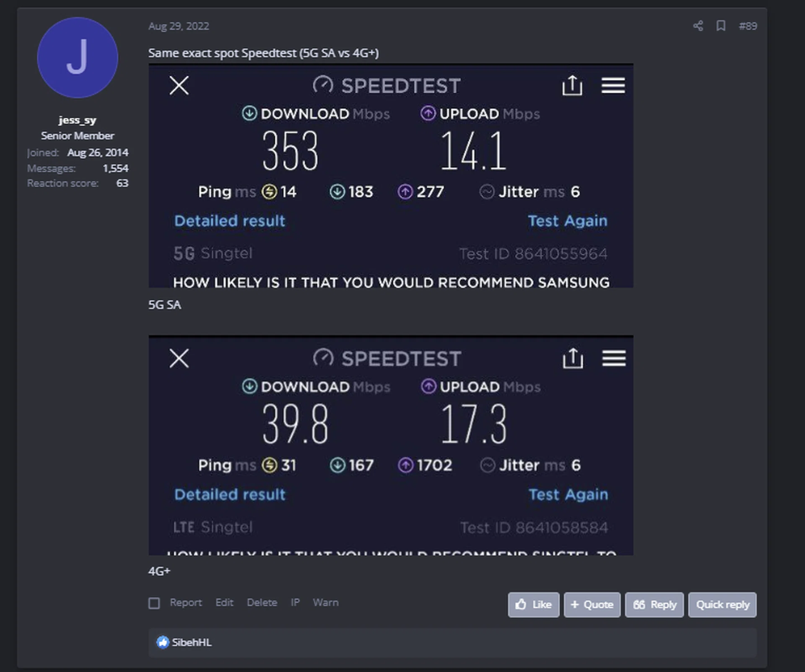Image resolution: width=805 pixels, height=672 pixels.
Task: Warn the poster via Warn link
Action: click(326, 603)
